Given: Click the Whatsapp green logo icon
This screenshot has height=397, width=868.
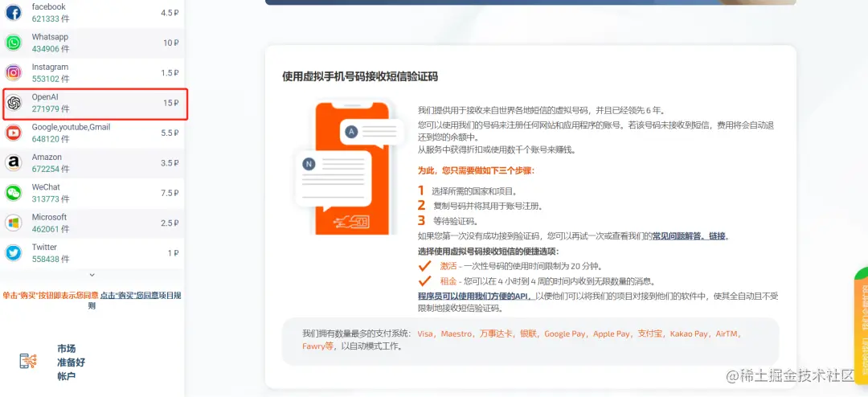Looking at the screenshot, I should (x=14, y=43).
